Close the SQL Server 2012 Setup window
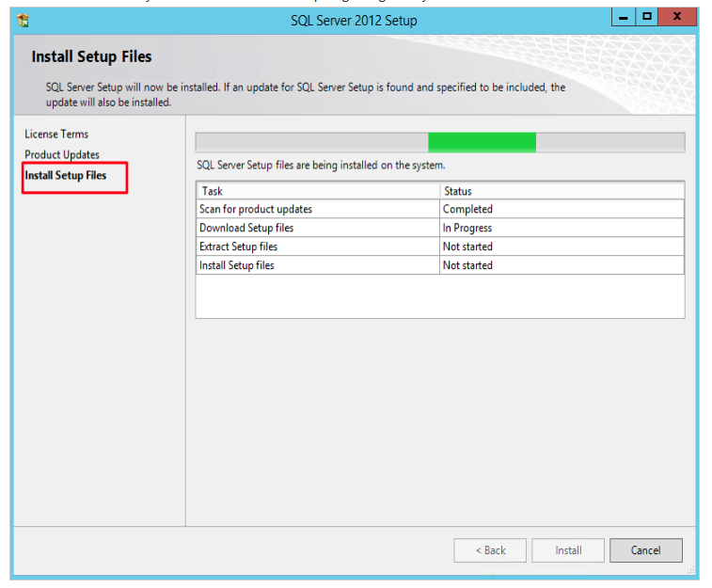The image size is (712, 588). [677, 17]
